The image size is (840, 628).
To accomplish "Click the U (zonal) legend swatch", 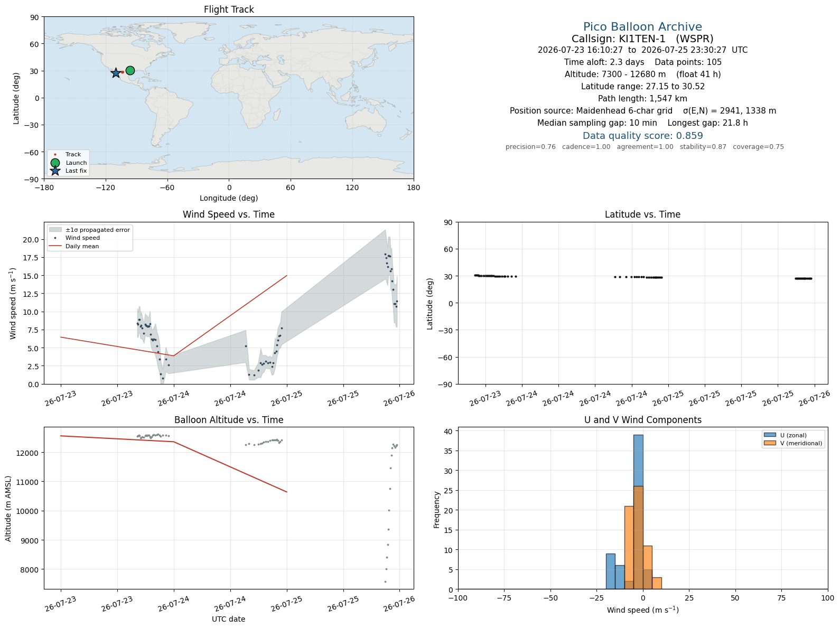I will [770, 435].
